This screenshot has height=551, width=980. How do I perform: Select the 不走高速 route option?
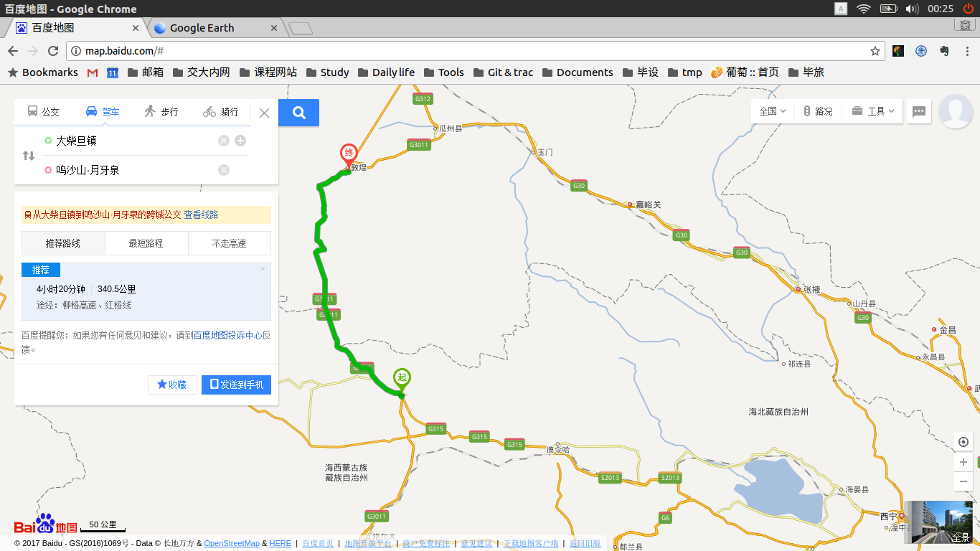(x=230, y=243)
